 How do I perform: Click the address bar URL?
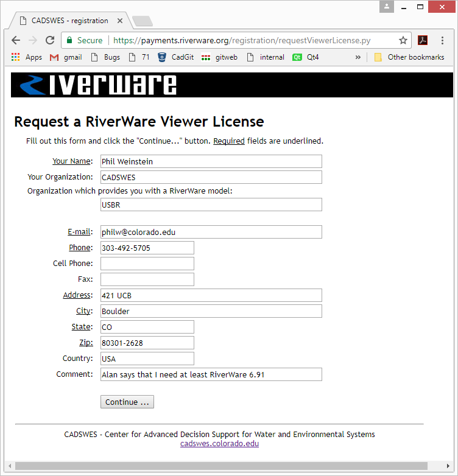pos(242,40)
